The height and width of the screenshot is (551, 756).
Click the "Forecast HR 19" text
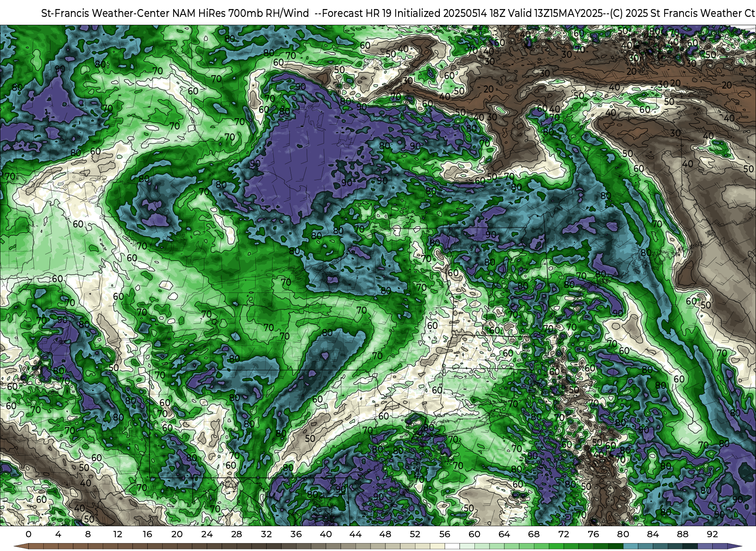point(357,13)
